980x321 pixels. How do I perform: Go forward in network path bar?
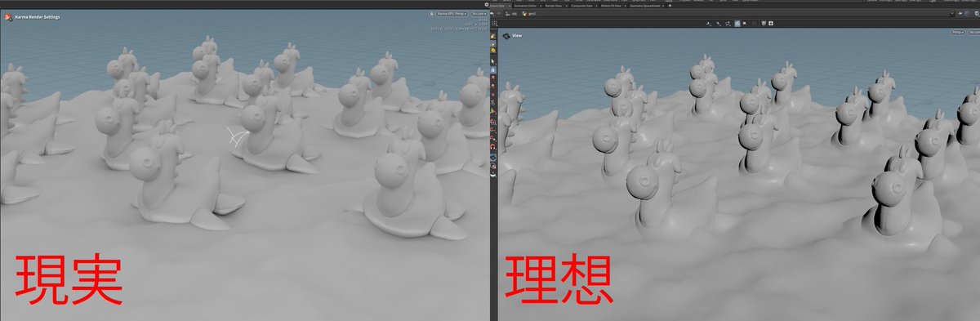[498, 14]
